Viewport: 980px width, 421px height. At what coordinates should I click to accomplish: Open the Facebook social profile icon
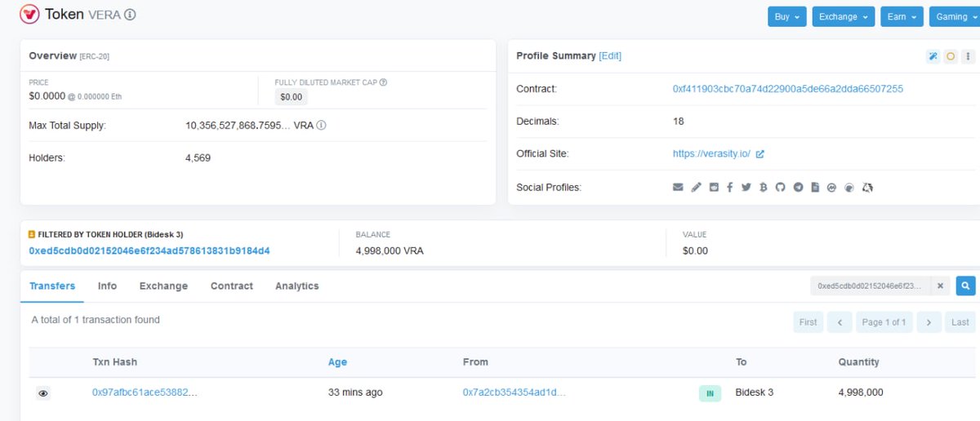click(729, 188)
